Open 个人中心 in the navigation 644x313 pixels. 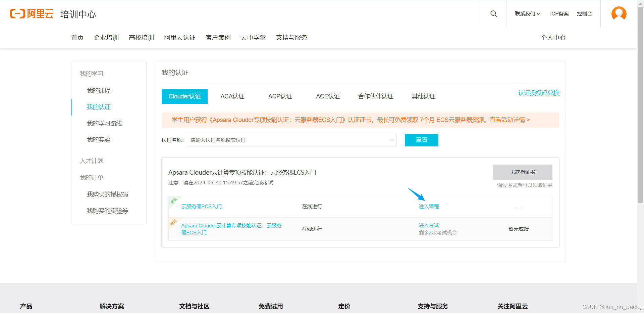[x=553, y=38]
